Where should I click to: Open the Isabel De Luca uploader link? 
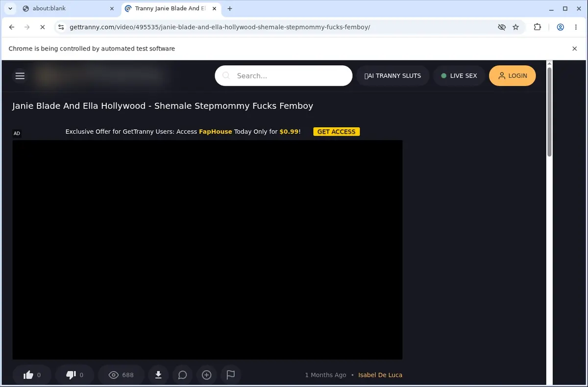coord(380,375)
